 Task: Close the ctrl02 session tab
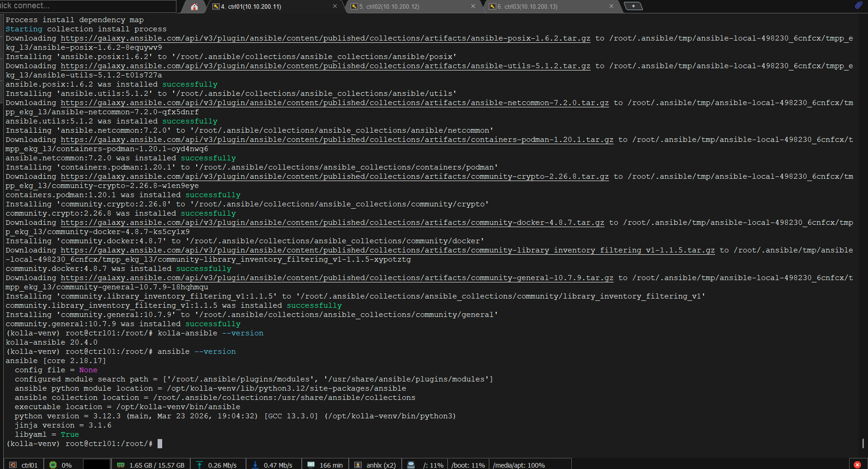(x=473, y=6)
